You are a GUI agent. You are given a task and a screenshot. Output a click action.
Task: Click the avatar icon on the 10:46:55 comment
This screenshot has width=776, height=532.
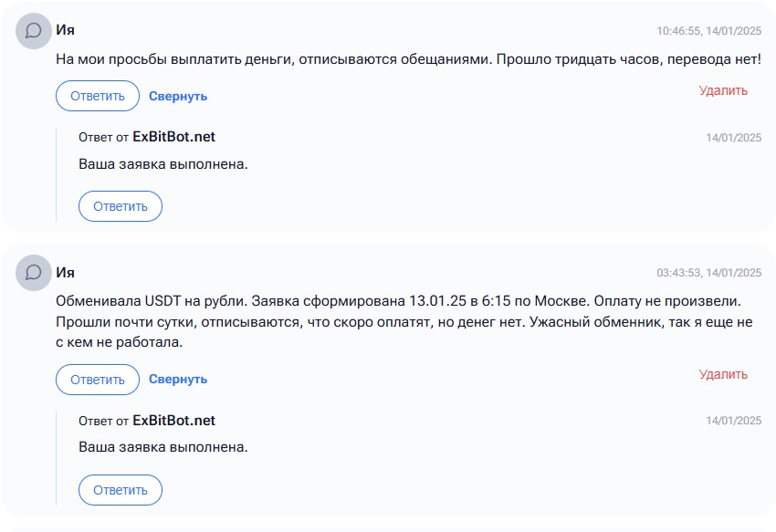pyautogui.click(x=34, y=31)
